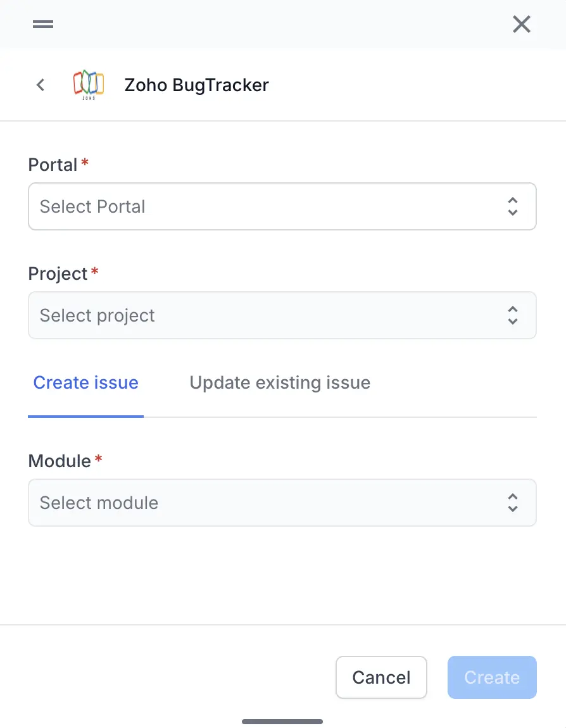Click the Module field label
Screen dimensions: 566x728
60,461
